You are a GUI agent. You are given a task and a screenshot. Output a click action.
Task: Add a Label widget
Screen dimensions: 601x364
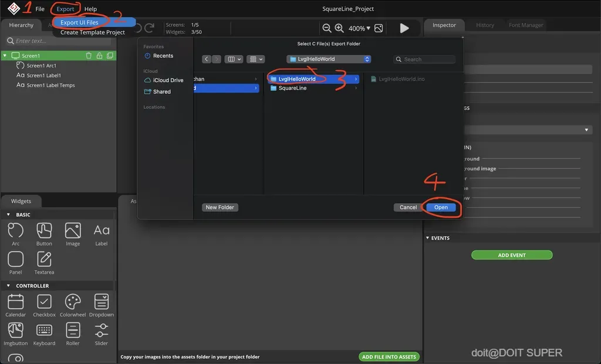[x=101, y=234]
